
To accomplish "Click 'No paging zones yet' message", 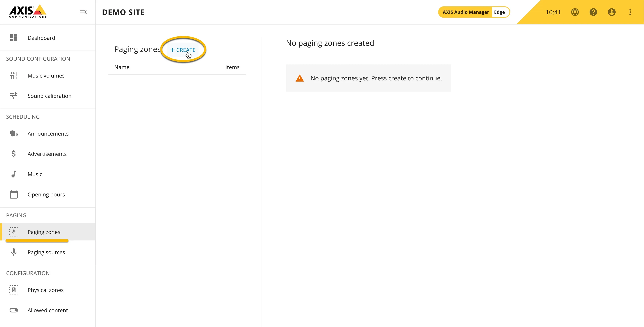I will pyautogui.click(x=376, y=78).
